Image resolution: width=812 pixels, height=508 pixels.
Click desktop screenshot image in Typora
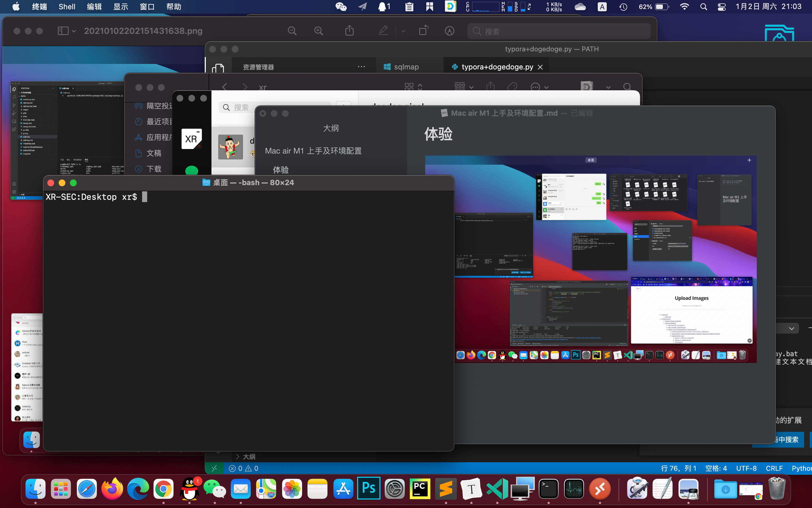(591, 259)
